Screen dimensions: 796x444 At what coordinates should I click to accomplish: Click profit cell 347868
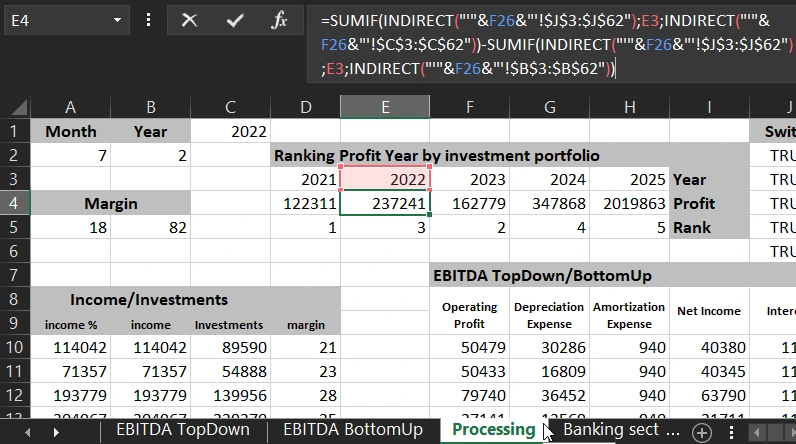click(550, 203)
